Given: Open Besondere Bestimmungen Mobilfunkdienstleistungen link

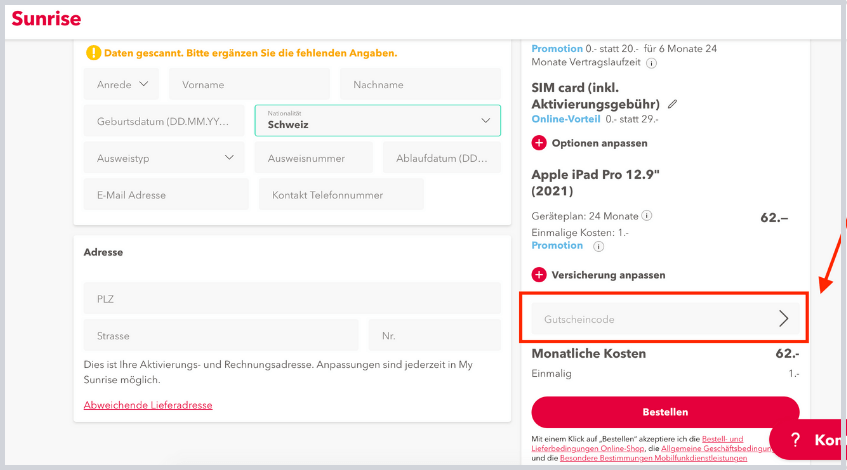Looking at the screenshot, I should [654, 458].
